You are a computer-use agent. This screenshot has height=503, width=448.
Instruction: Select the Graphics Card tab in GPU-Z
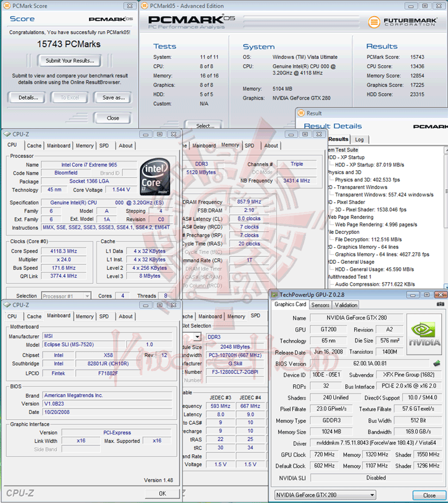pos(290,304)
